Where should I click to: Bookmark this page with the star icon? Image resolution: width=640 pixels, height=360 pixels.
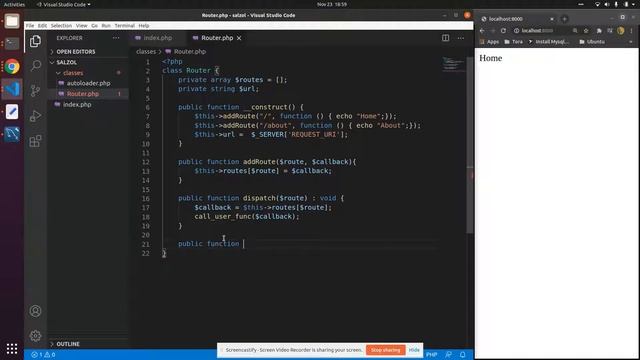[x=586, y=31]
